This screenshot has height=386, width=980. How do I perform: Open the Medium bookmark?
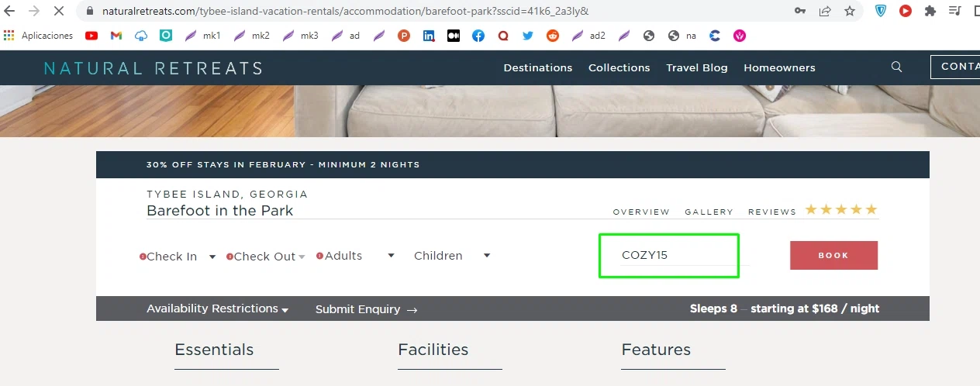[454, 36]
